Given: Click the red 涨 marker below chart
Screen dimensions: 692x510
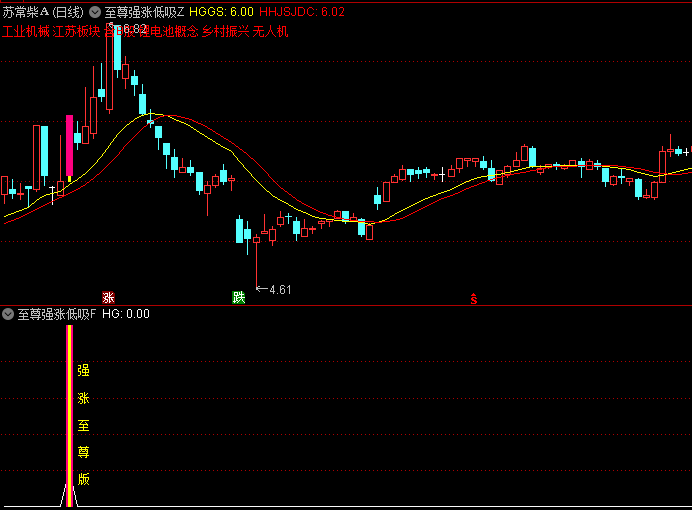Looking at the screenshot, I should click(x=108, y=297).
